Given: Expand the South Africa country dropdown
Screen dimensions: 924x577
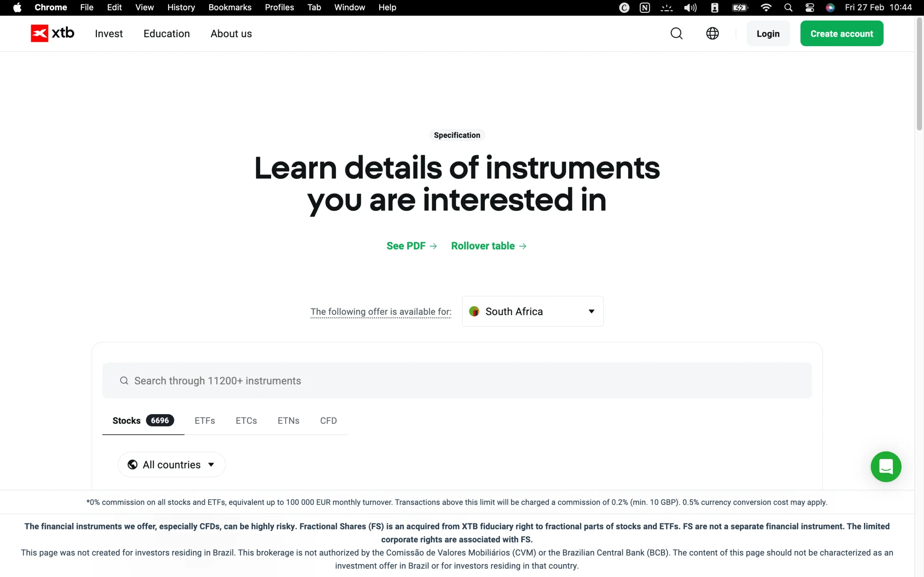Looking at the screenshot, I should [x=532, y=311].
